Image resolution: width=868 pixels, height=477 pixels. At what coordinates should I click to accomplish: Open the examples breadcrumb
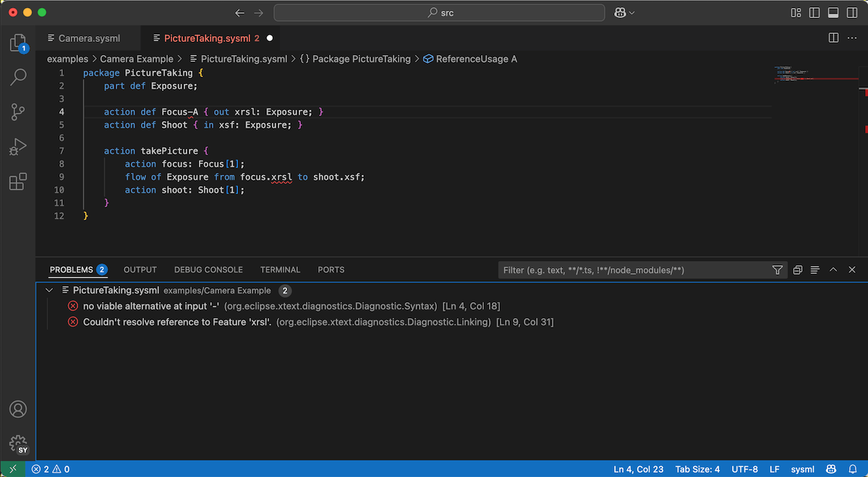tap(67, 59)
